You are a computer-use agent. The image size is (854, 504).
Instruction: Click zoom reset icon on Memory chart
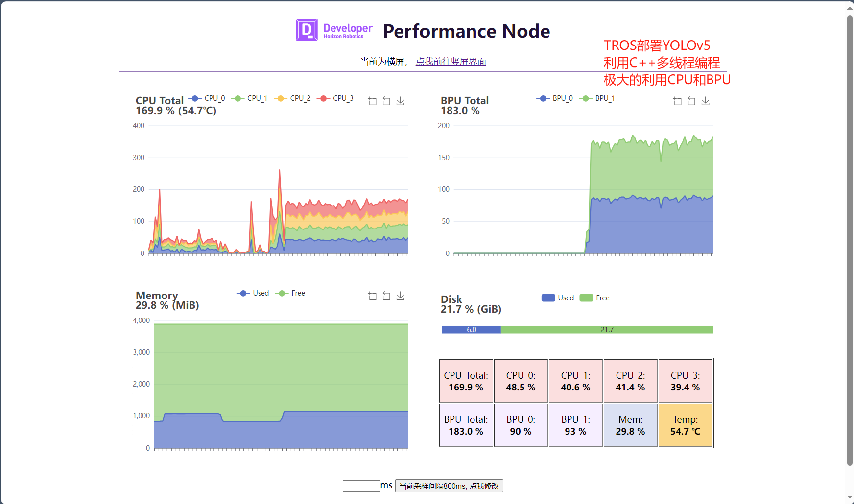tap(386, 296)
